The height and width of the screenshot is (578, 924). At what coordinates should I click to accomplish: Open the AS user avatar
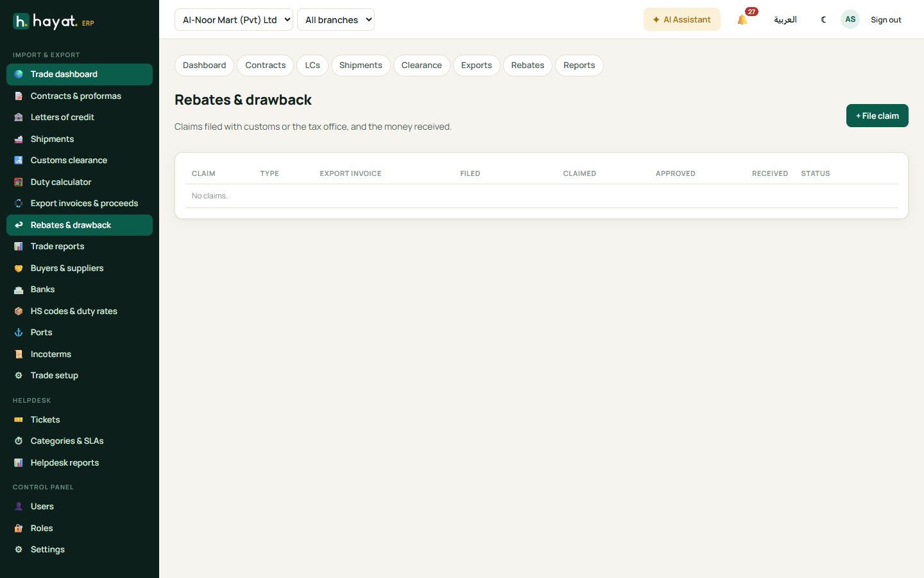[850, 19]
